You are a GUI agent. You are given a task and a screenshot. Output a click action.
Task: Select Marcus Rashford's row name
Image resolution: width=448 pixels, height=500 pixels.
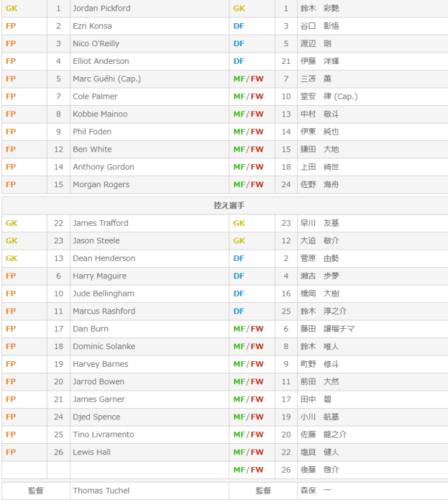tap(104, 311)
